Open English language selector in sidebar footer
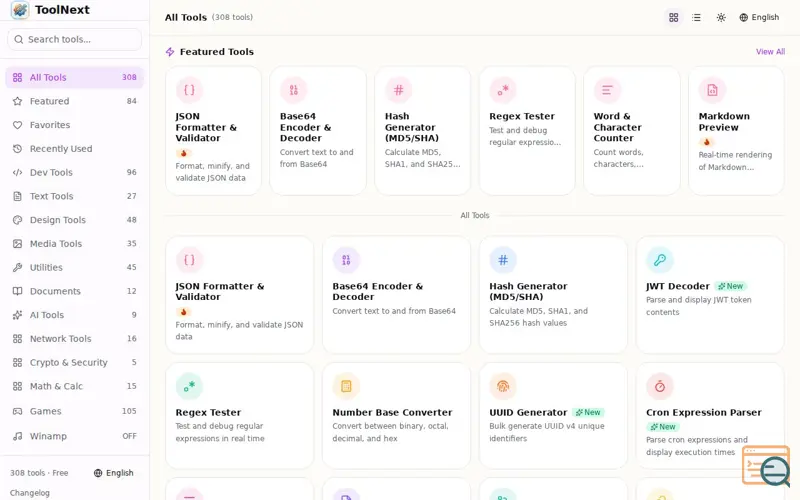 click(114, 473)
